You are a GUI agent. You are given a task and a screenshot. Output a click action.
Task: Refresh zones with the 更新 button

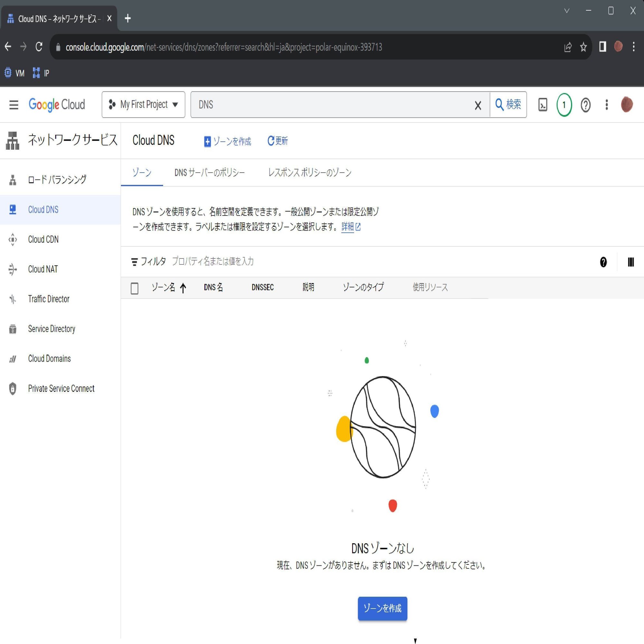(277, 141)
